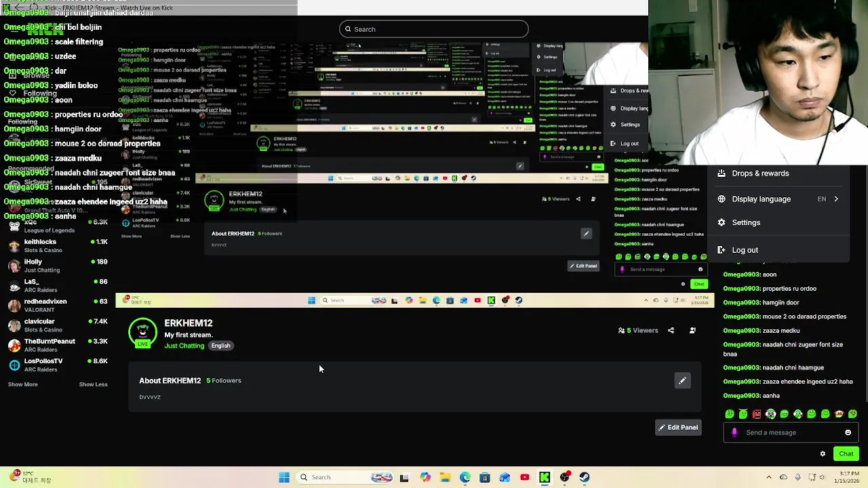Screen dimensions: 868x488
Task: Click the Edit Panel button
Action: coord(677,428)
